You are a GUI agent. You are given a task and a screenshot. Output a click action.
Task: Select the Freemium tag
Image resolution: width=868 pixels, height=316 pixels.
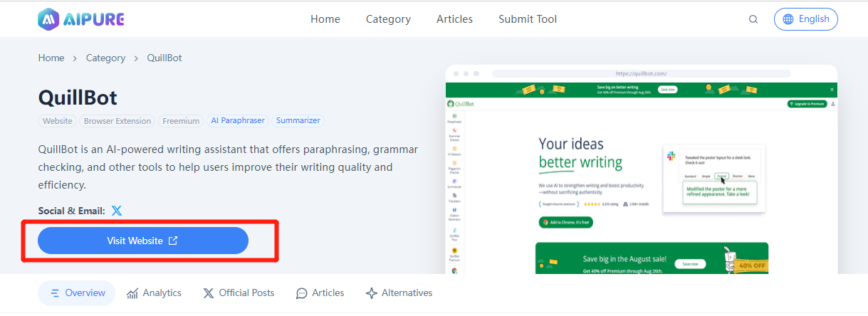tap(181, 121)
